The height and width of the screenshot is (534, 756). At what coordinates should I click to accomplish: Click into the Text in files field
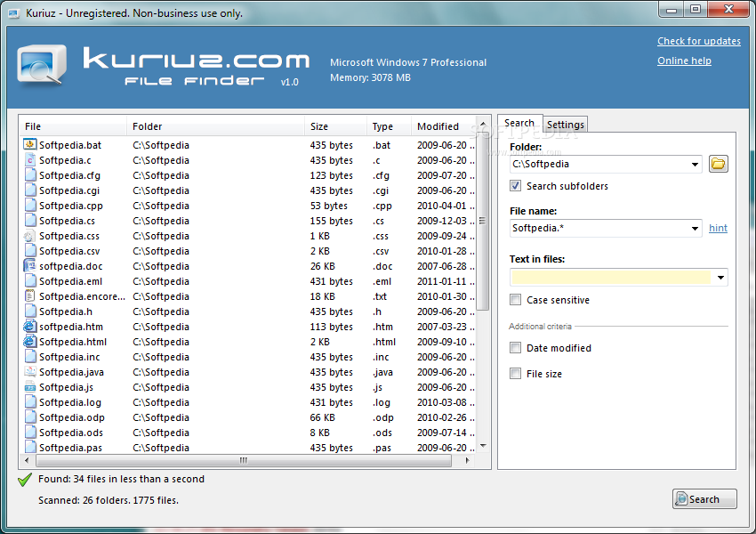click(611, 278)
